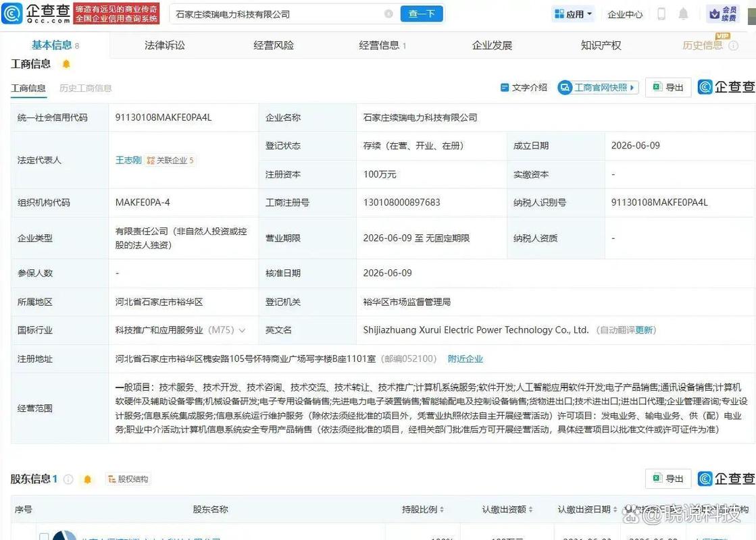Clear the search box with the X icon

(x=388, y=14)
